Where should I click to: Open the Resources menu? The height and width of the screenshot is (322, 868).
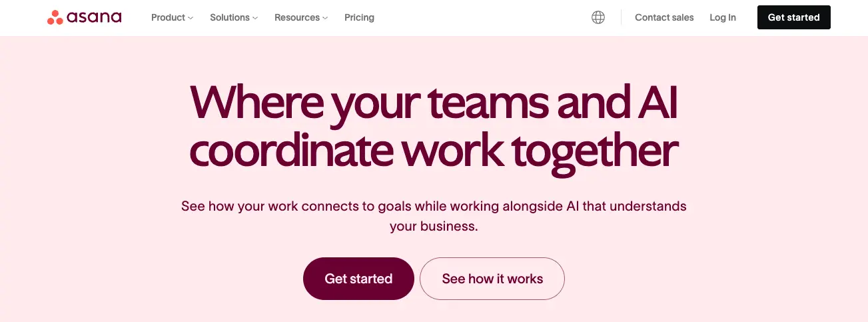(x=301, y=17)
